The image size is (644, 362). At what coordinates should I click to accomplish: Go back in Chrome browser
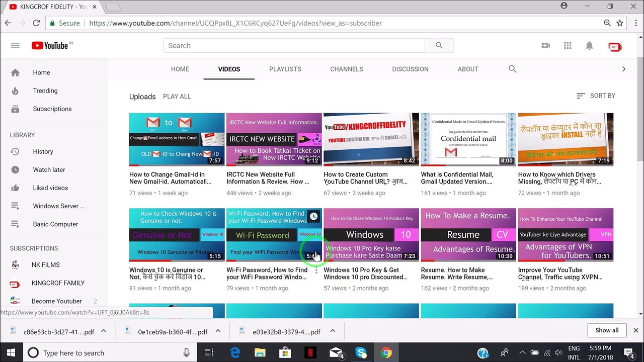[x=8, y=23]
